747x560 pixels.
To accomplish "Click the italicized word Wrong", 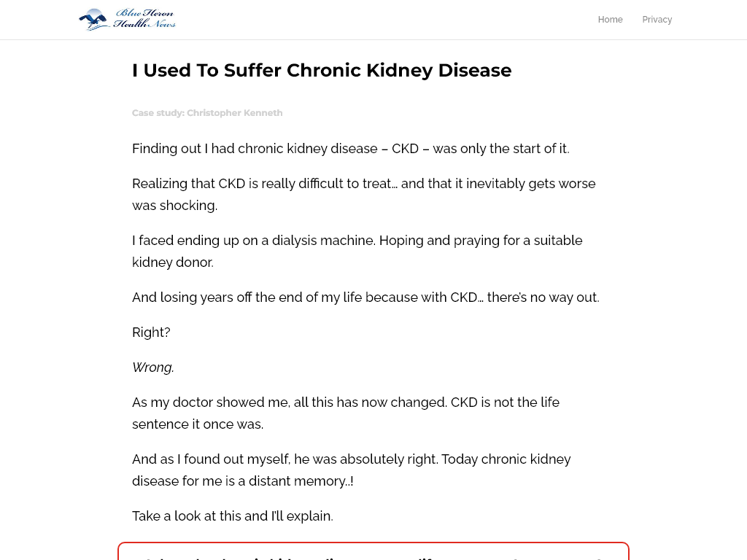I will [152, 367].
